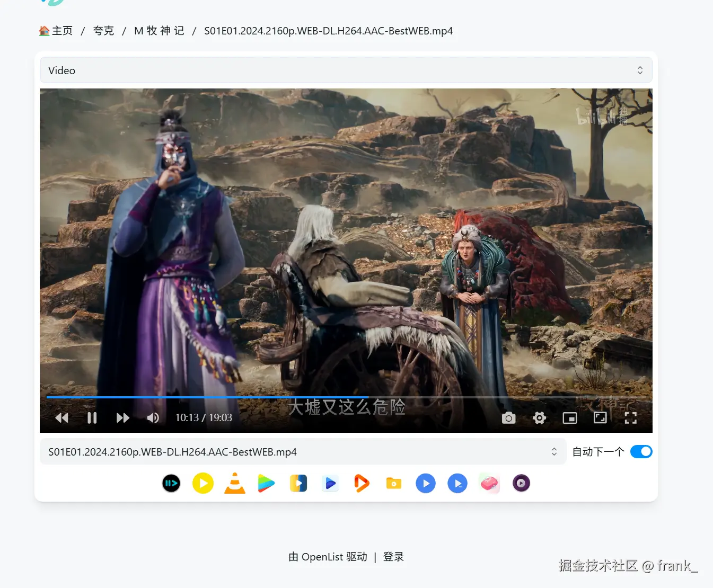Click the 登录 login link
713x588 pixels.
click(393, 557)
